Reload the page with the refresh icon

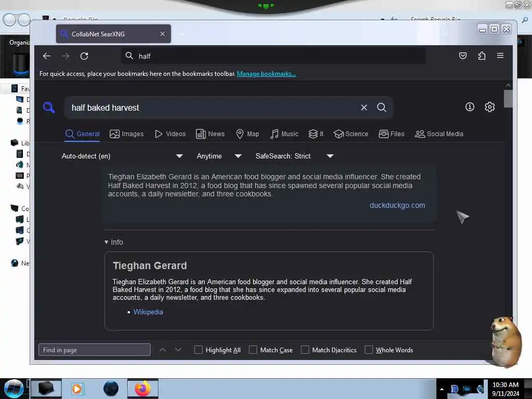click(84, 56)
